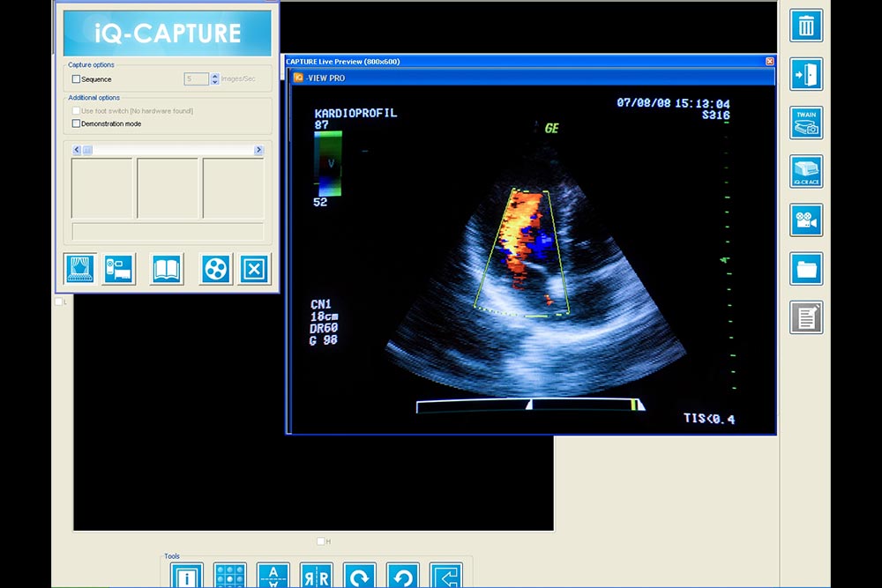The image size is (882, 588).
Task: Increase images per second value
Action: point(215,76)
